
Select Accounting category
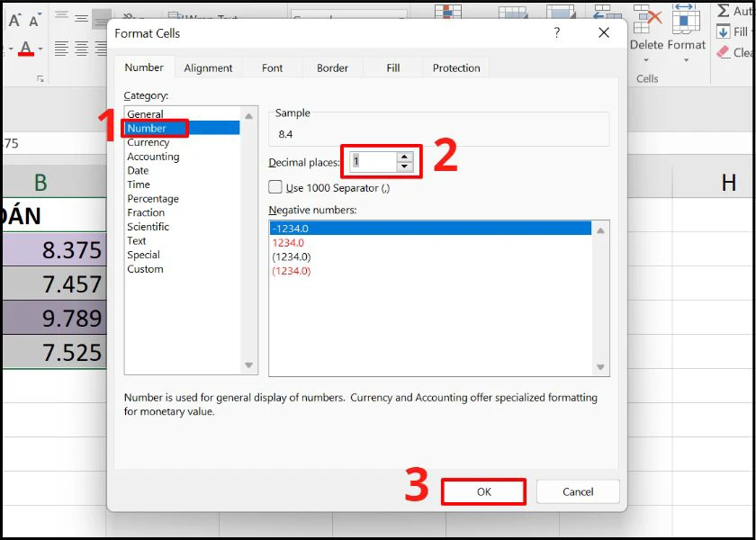tap(182, 157)
